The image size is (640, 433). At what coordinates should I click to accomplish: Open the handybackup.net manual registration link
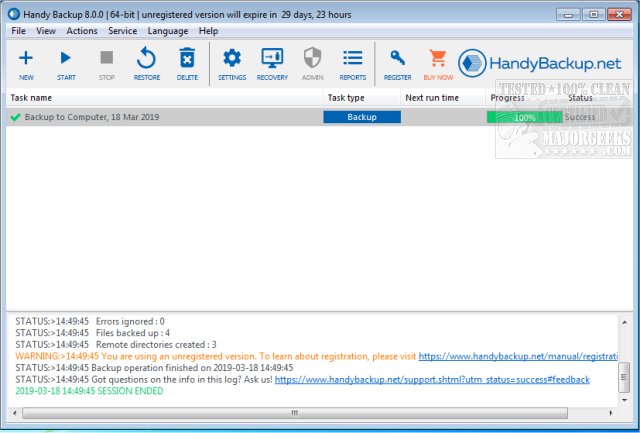click(518, 356)
